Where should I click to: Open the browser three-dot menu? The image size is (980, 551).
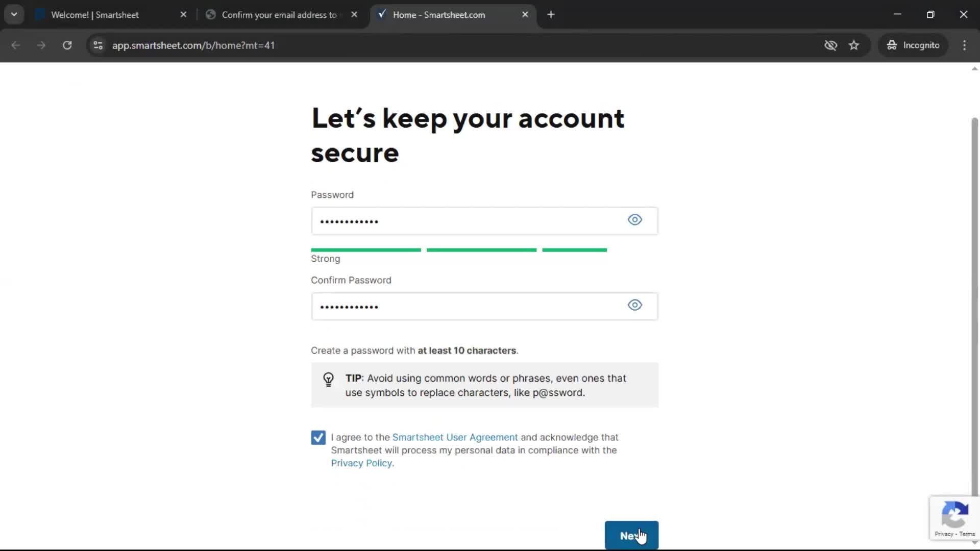click(964, 45)
